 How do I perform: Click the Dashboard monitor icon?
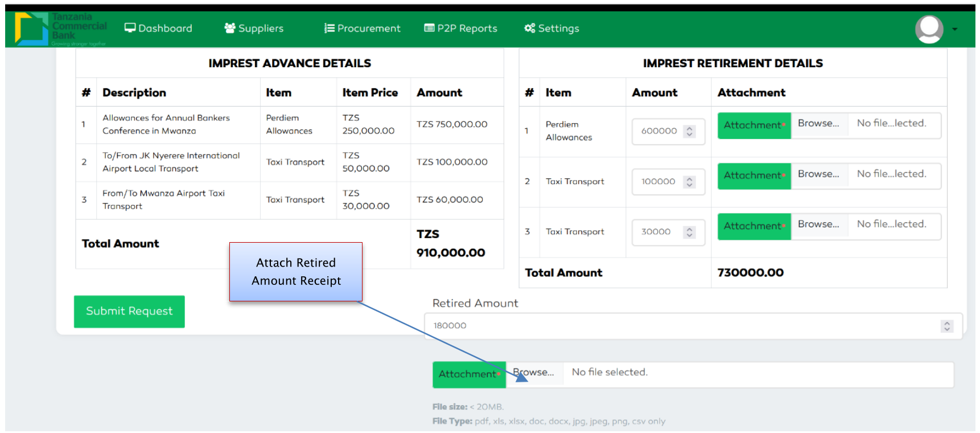point(130,28)
